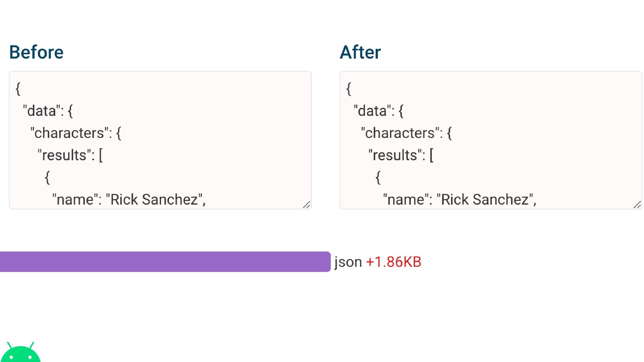Click the opening brace in After box
Image resolution: width=644 pixels, height=362 pixels.
click(349, 89)
